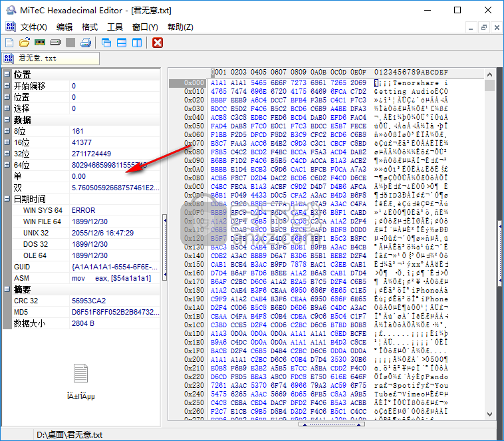Expand the 32位 row
This screenshot has width=504, height=441.
click(x=7, y=154)
